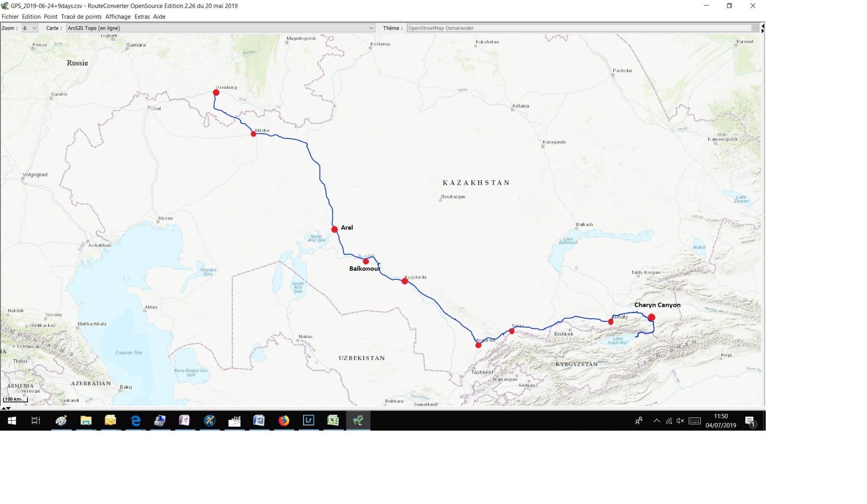Open Excel from the taskbar
The height and width of the screenshot is (504, 867).
tap(333, 420)
